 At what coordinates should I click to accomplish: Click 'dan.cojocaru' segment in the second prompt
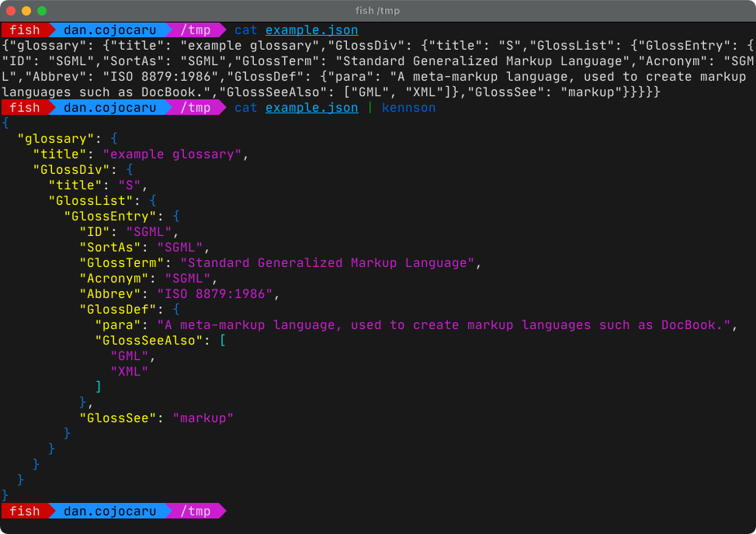click(x=110, y=108)
